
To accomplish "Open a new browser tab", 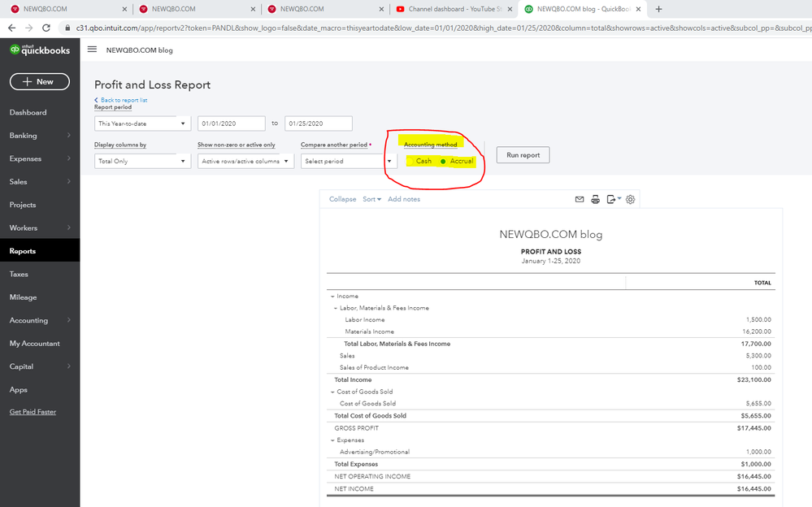I will coord(658,9).
